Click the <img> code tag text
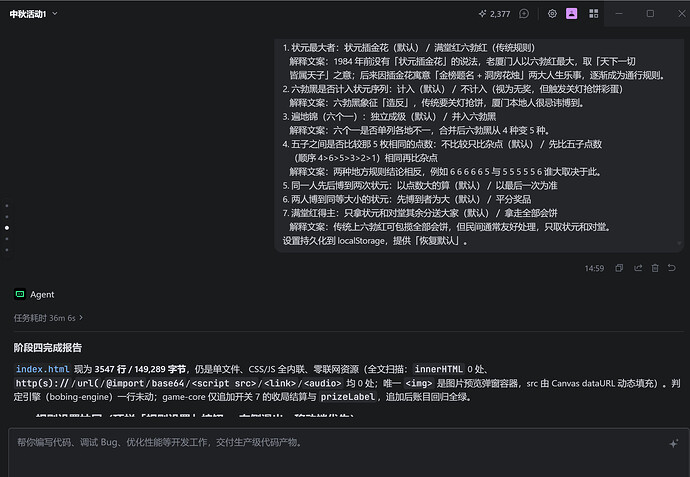 pos(419,383)
